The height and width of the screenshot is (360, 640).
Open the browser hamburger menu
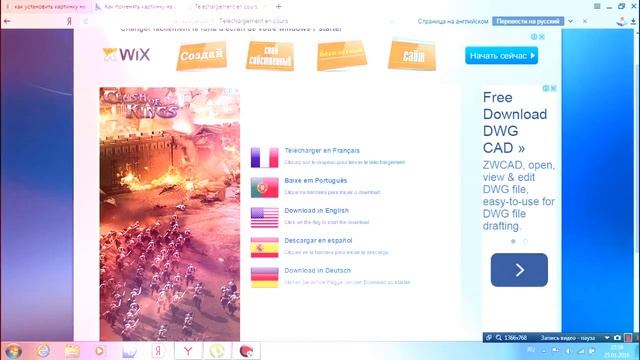pos(597,6)
